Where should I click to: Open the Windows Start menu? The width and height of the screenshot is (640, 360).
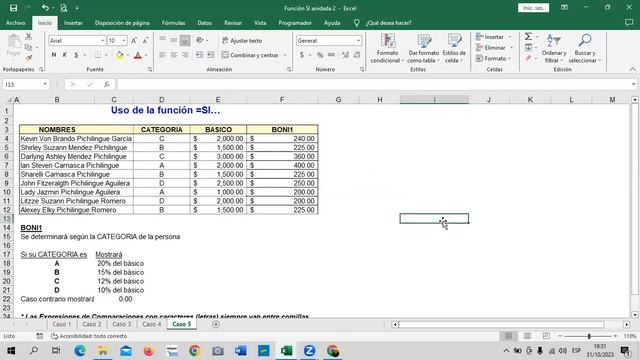coord(11,351)
